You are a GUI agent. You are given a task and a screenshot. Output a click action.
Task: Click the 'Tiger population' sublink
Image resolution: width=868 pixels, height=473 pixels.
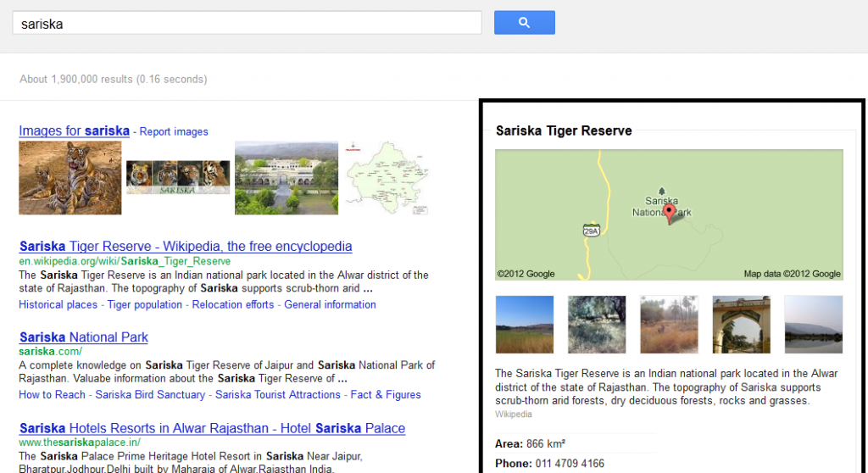[x=144, y=304]
